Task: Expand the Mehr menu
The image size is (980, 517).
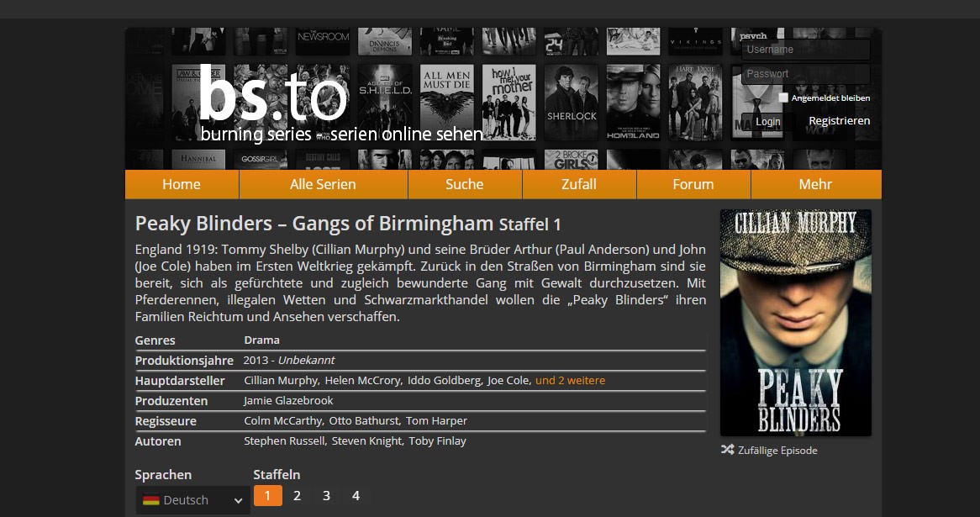Action: (815, 184)
